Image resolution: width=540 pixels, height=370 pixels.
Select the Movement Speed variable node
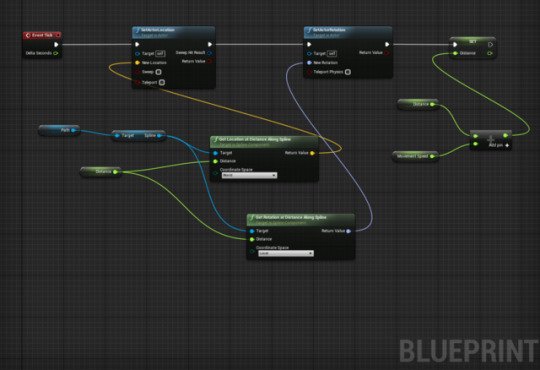[415, 156]
